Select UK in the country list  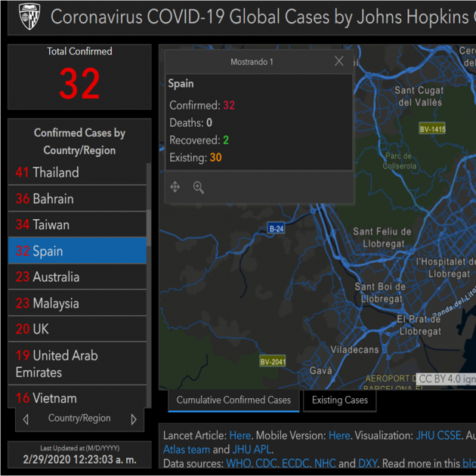point(77,329)
